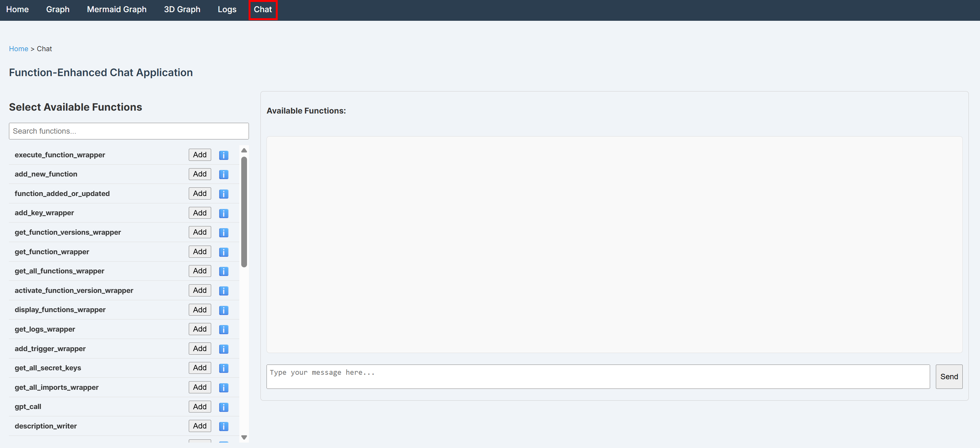Open info for add_key_wrapper
Screen dimensions: 980x448
[x=223, y=213]
